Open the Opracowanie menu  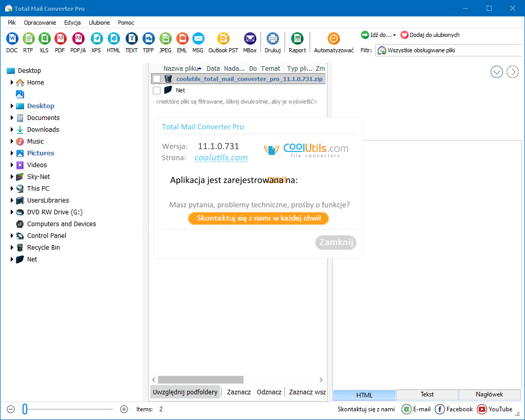click(x=40, y=23)
